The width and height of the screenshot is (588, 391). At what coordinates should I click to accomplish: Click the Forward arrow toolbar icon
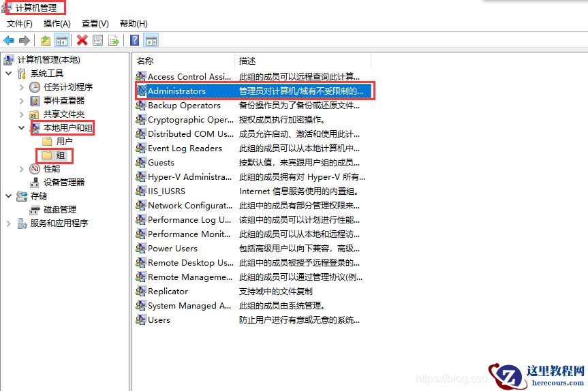[25, 40]
